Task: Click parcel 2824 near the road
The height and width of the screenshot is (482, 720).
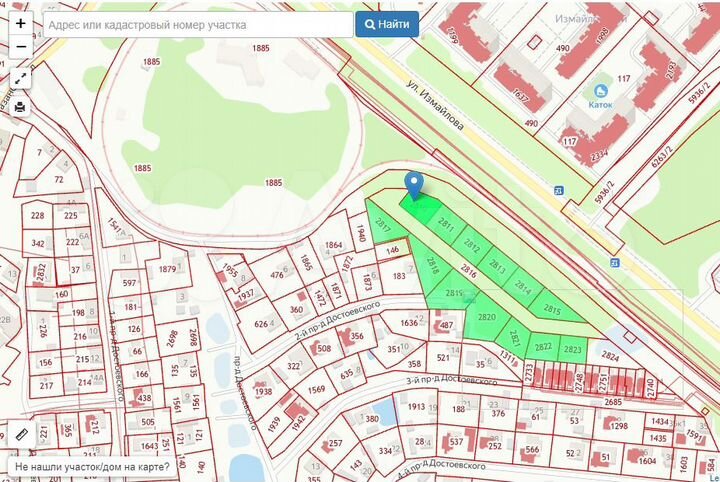Action: pos(609,354)
